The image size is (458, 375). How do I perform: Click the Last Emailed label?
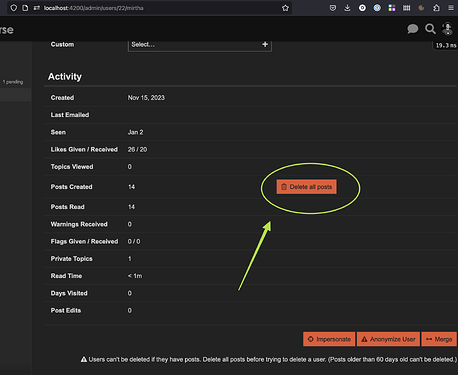point(70,115)
